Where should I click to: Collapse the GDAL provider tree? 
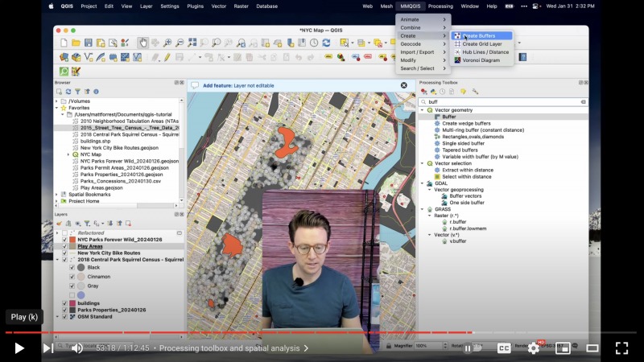click(422, 183)
